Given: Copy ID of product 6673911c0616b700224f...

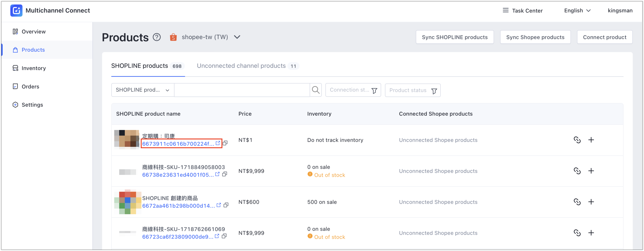Looking at the screenshot, I should 225,143.
